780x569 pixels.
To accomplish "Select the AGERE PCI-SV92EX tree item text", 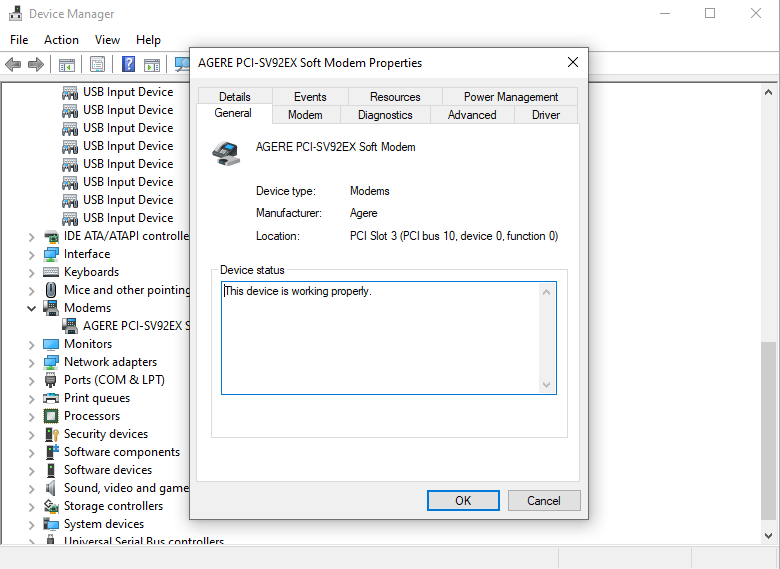I will [136, 326].
